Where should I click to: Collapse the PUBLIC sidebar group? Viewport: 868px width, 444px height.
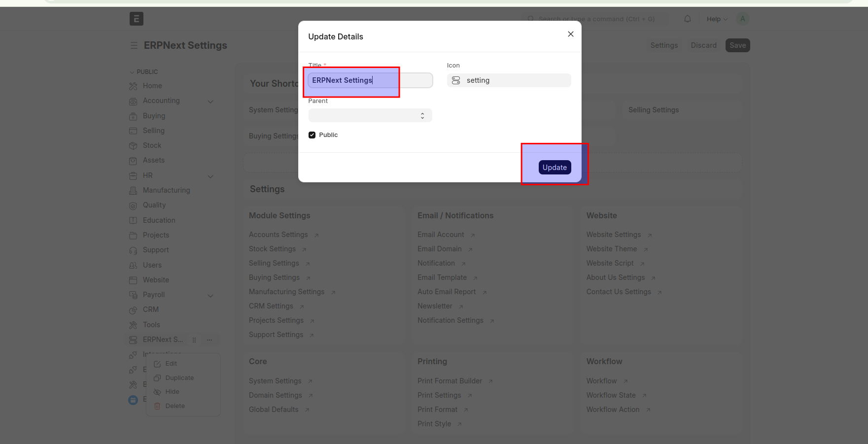point(132,72)
